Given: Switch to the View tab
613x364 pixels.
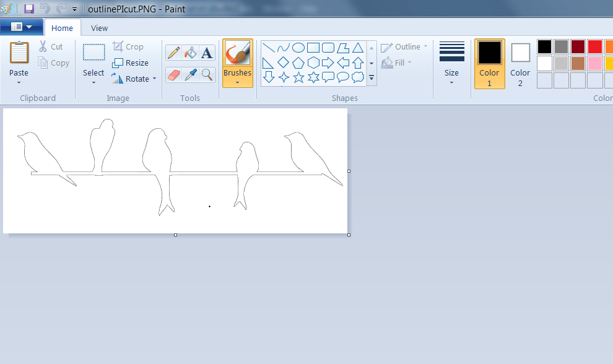Looking at the screenshot, I should 99,28.
